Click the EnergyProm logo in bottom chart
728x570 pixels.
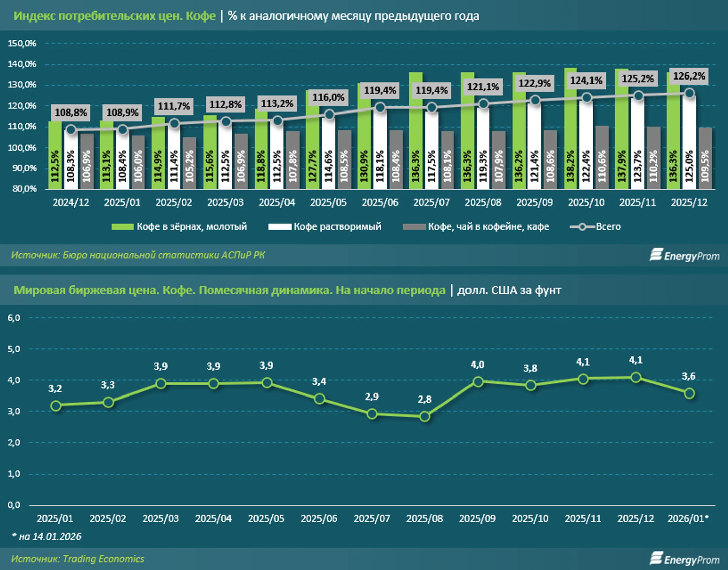(x=685, y=559)
